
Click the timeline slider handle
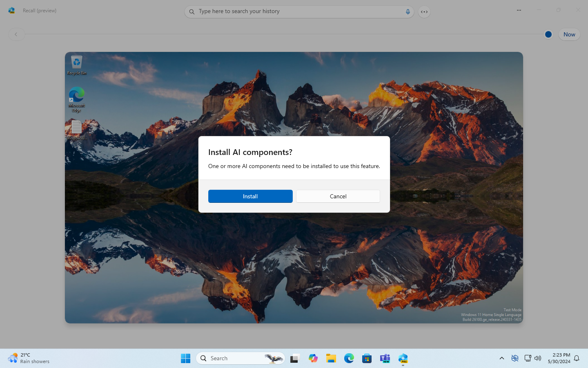tap(548, 34)
